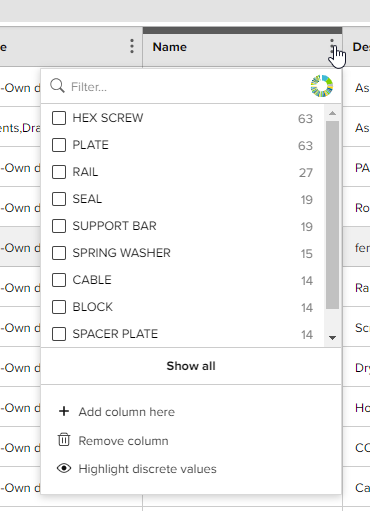Check the HEX SCREW checkbox
The image size is (370, 511).
(x=59, y=118)
